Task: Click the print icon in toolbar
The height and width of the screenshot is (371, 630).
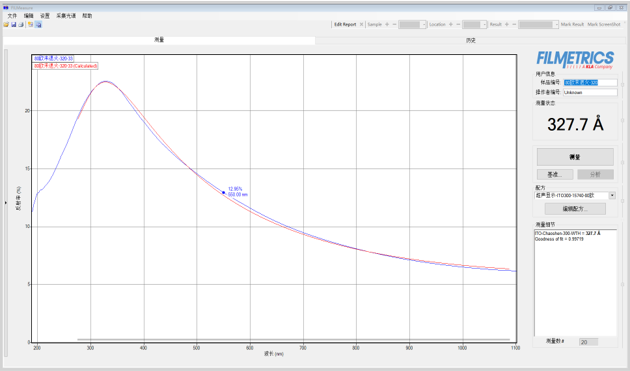Action: pyautogui.click(x=21, y=25)
